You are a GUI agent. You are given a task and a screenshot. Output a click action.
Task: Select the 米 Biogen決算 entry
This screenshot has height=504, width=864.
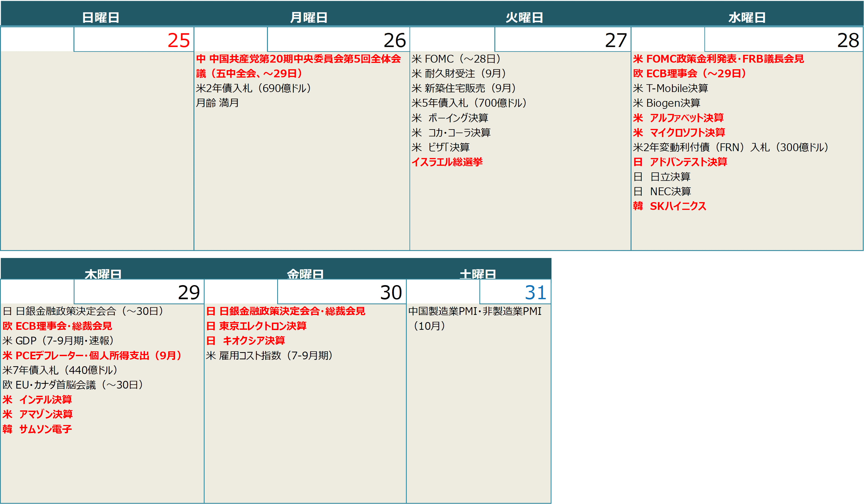[x=667, y=103]
